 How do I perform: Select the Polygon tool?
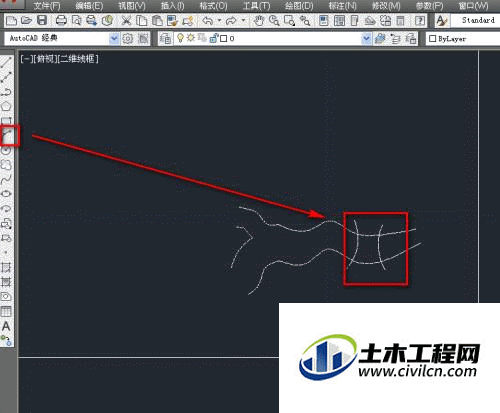(x=6, y=106)
